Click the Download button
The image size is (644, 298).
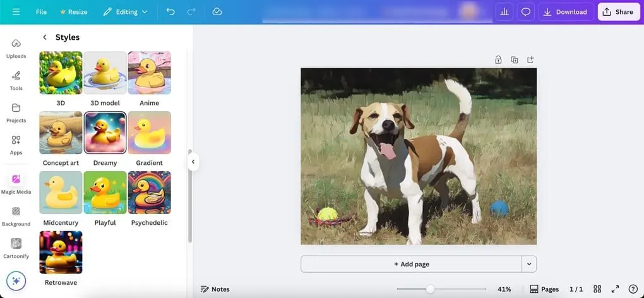click(x=566, y=12)
